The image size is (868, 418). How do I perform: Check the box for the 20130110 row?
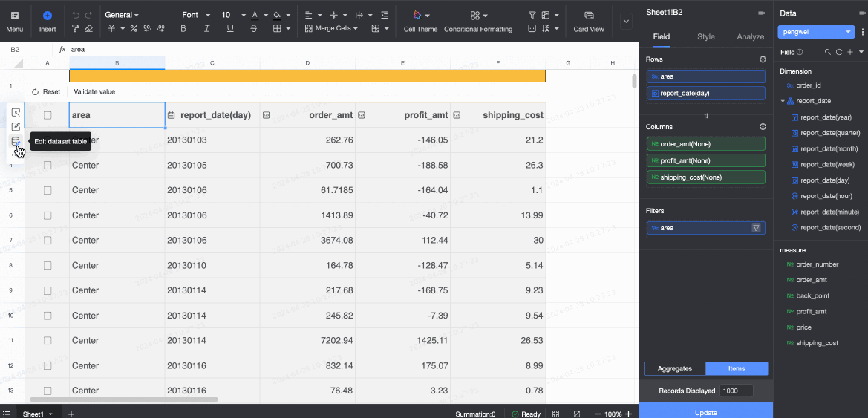click(x=48, y=265)
